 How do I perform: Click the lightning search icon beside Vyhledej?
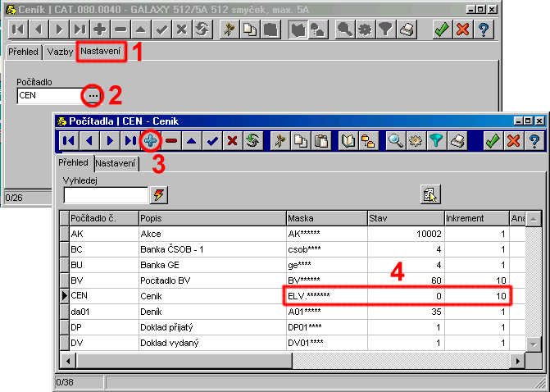pos(158,194)
